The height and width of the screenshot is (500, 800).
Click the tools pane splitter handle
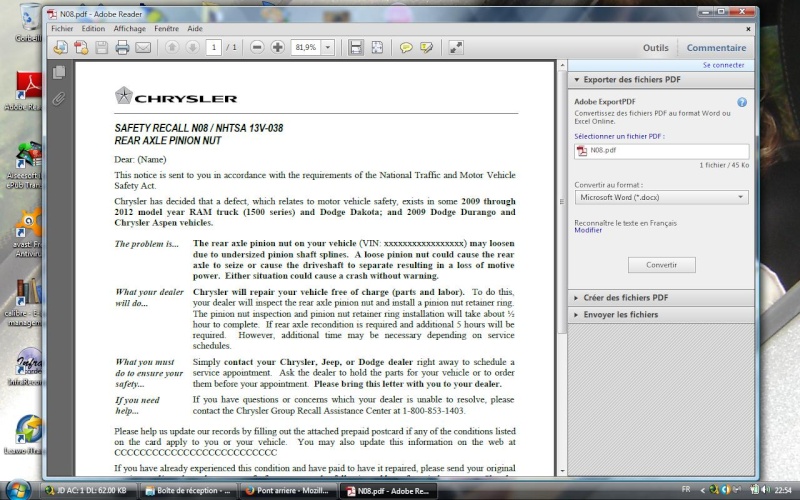562,202
